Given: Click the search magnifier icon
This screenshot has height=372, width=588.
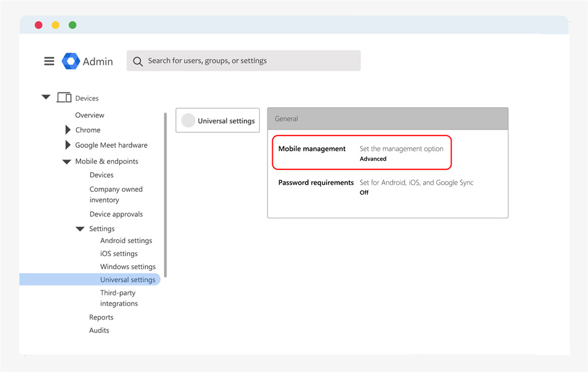Looking at the screenshot, I should point(138,61).
